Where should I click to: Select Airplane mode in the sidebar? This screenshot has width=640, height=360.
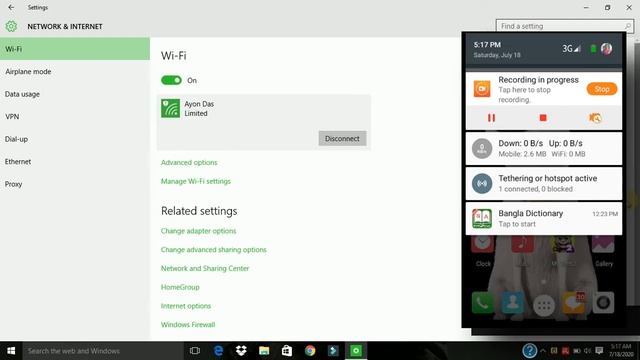[75, 71]
